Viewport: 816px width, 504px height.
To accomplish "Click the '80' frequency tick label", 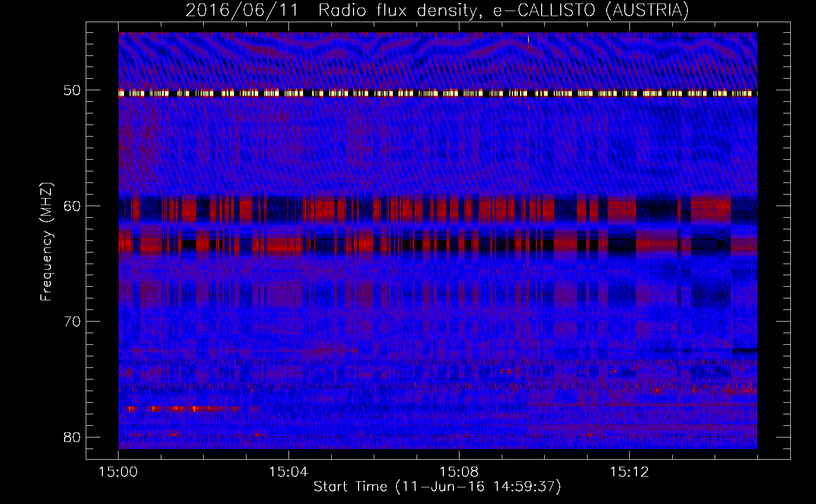I will pos(72,436).
